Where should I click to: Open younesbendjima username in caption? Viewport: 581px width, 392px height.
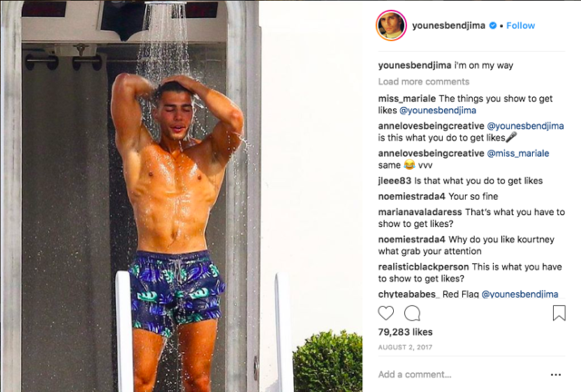pyautogui.click(x=415, y=65)
